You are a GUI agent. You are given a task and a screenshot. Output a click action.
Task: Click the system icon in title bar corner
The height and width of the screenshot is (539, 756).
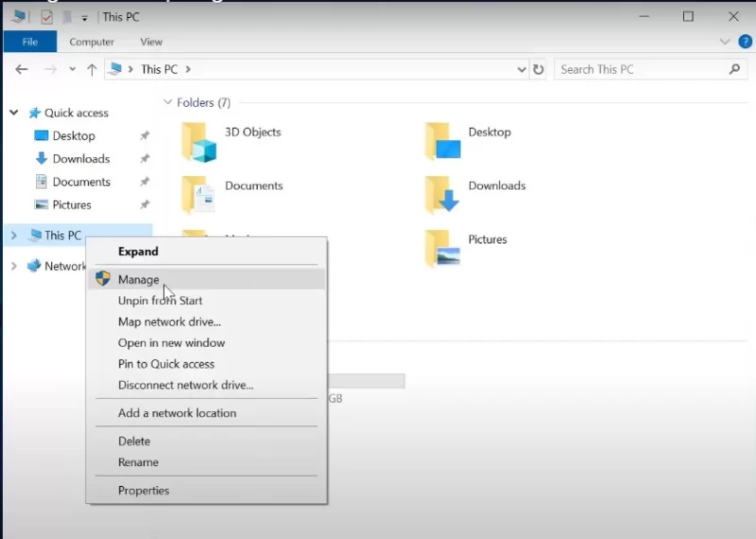point(18,17)
